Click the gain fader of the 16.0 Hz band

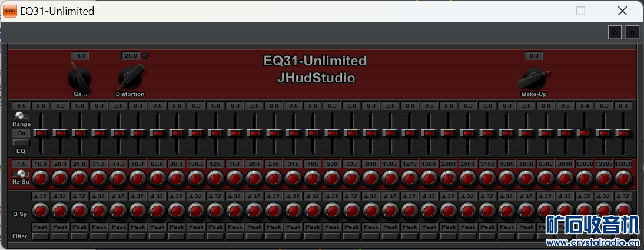[41, 134]
